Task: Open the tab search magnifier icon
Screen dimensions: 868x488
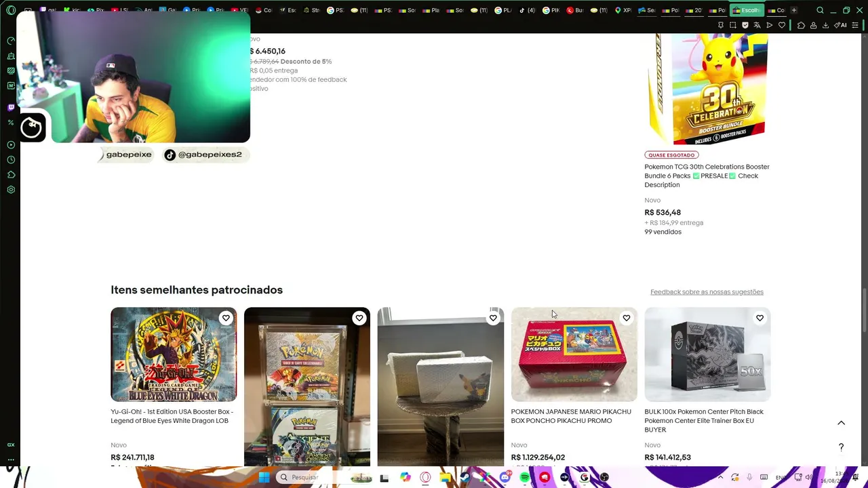Action: point(820,10)
